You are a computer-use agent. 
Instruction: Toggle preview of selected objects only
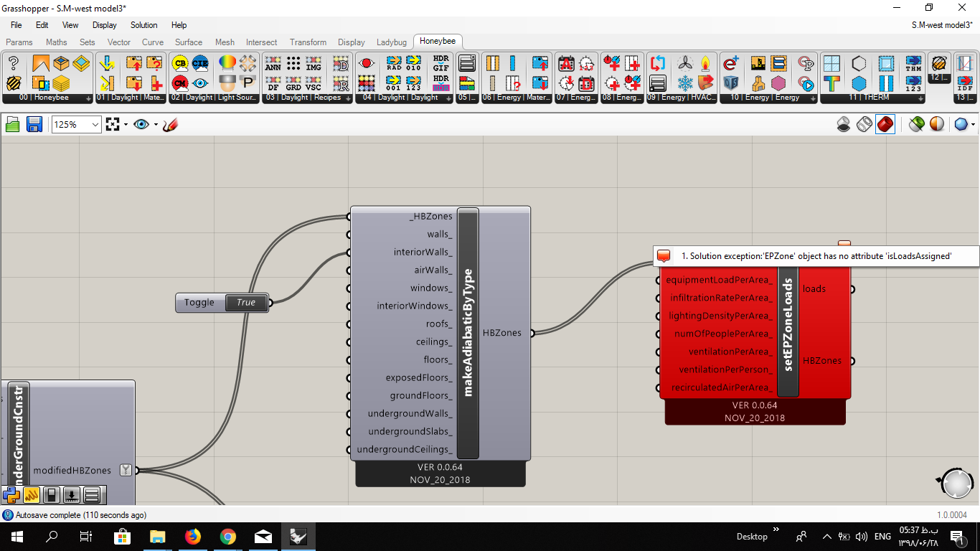point(916,125)
